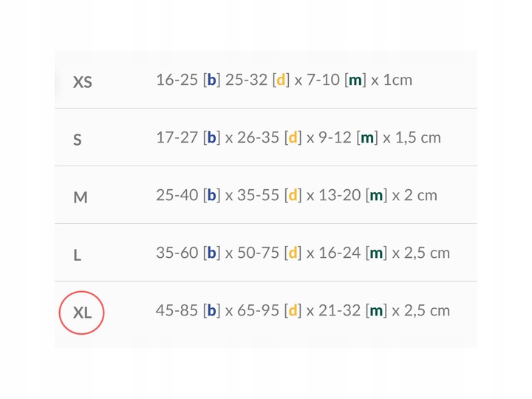Click the 35-60 measurement in L row
532x399 pixels.
coord(177,253)
